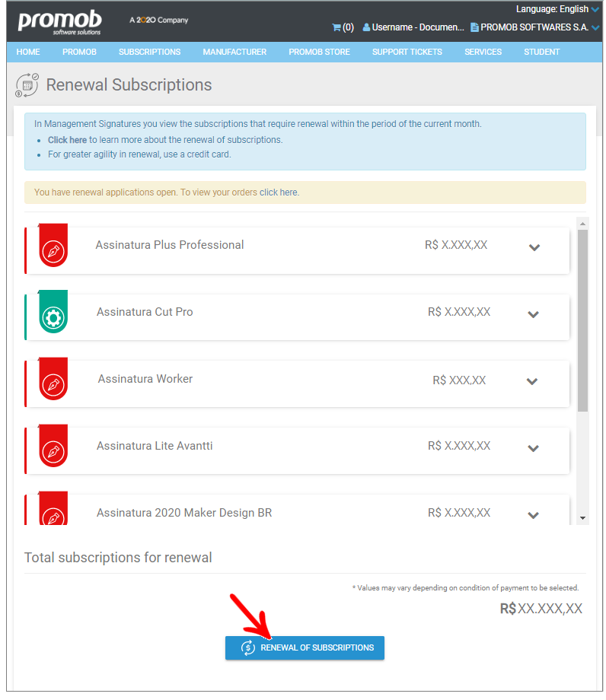The image size is (606, 700).
Task: Click the Username - Documen... account link
Action: (x=418, y=27)
